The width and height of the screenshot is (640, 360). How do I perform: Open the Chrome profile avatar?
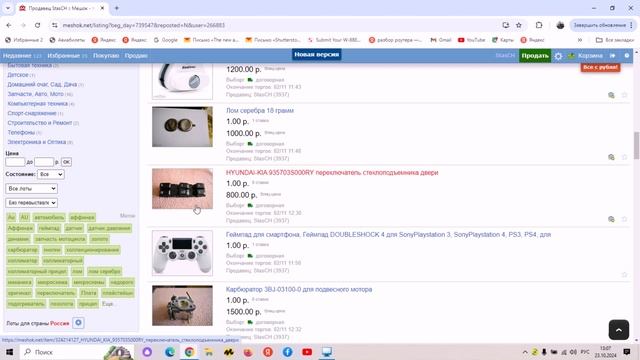[560, 25]
